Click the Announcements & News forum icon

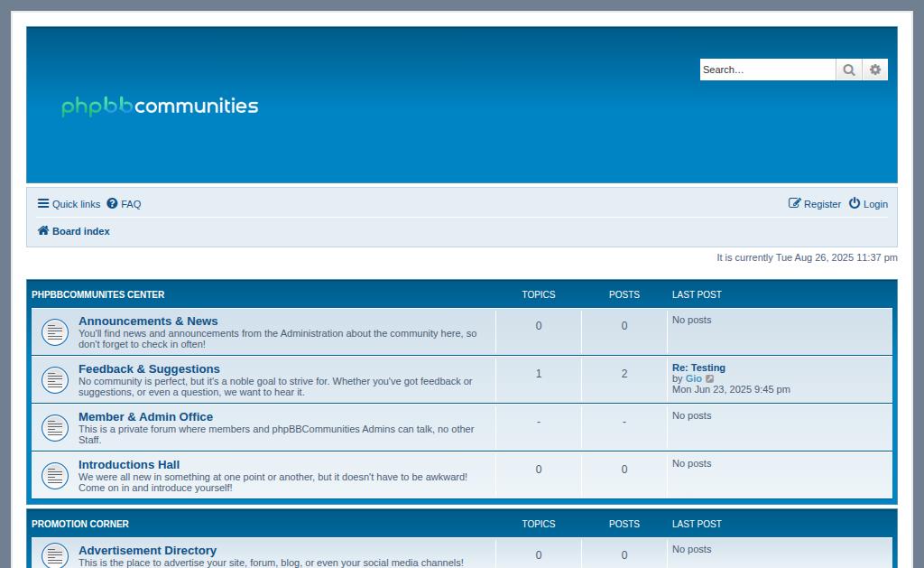pyautogui.click(x=55, y=332)
